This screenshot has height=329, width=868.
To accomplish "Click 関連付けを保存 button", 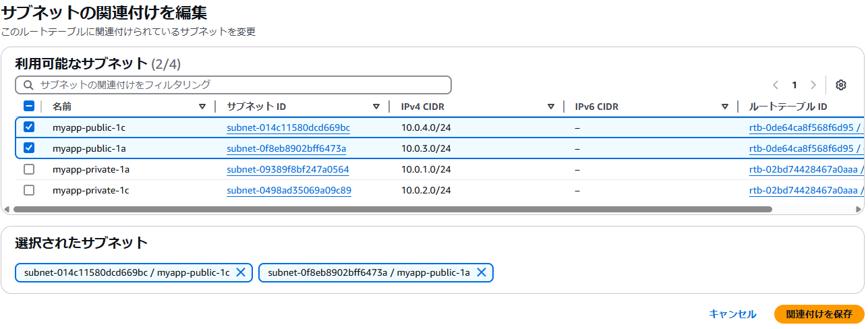I will [819, 314].
